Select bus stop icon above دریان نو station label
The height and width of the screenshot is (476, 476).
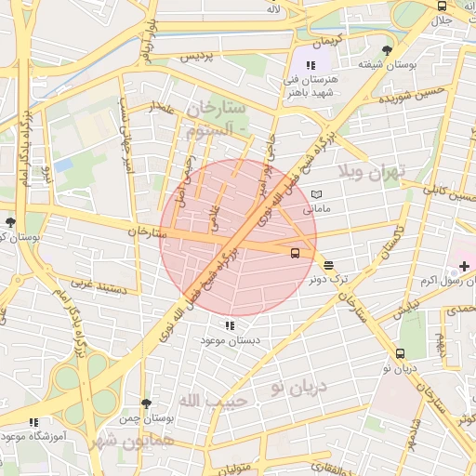coord(400,353)
